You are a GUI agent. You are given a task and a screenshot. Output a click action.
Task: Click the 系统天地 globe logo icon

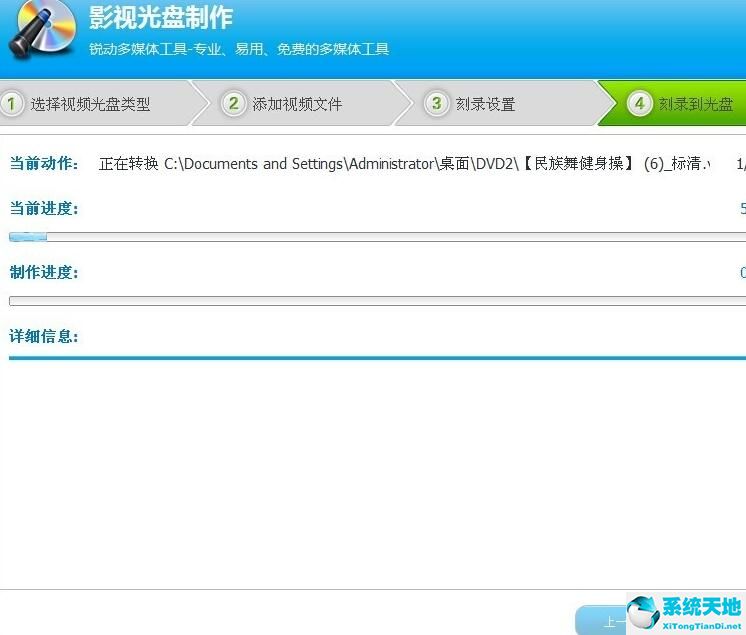tap(643, 612)
